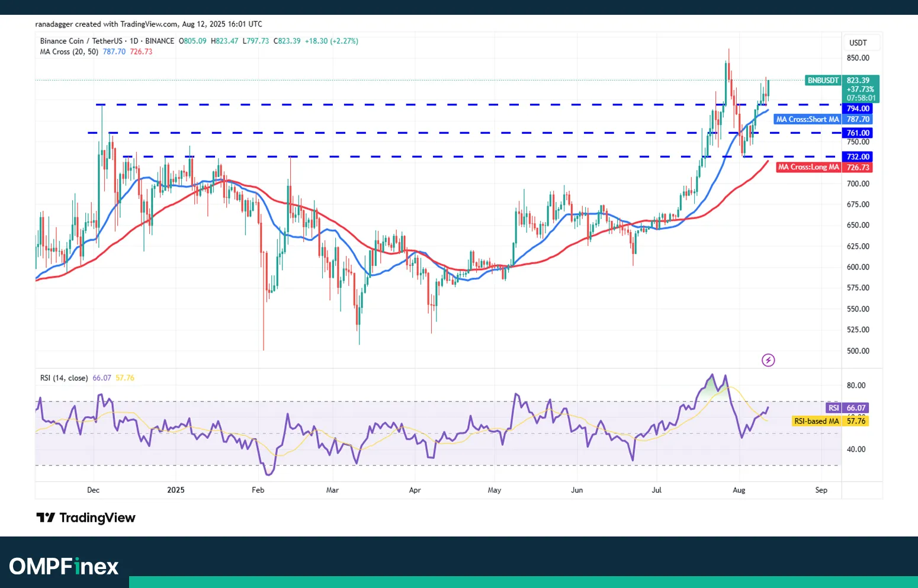
Task: Click the 787.70 short MA value label
Action: [x=858, y=120]
